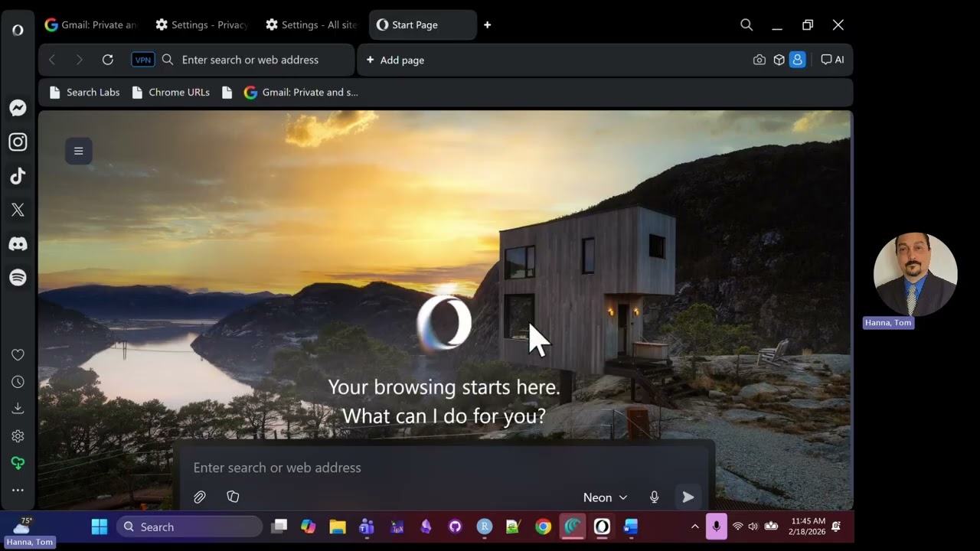Open Messenger from the Opera sidebar

[18, 109]
